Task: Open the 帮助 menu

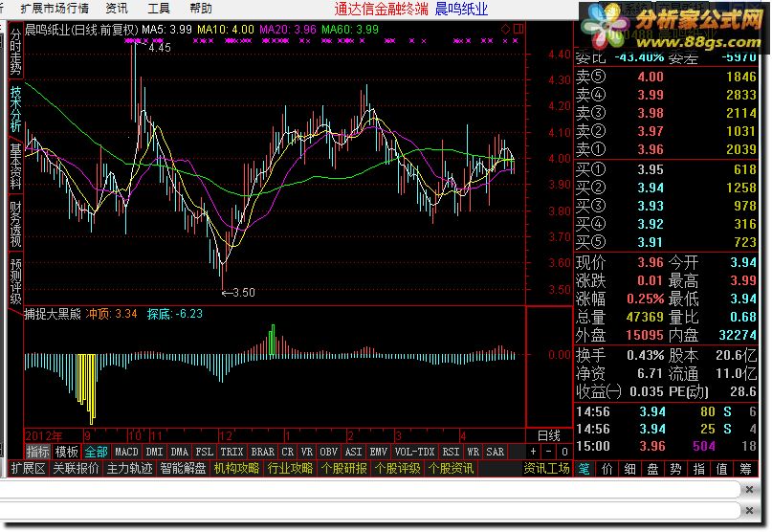Action: pyautogui.click(x=200, y=9)
